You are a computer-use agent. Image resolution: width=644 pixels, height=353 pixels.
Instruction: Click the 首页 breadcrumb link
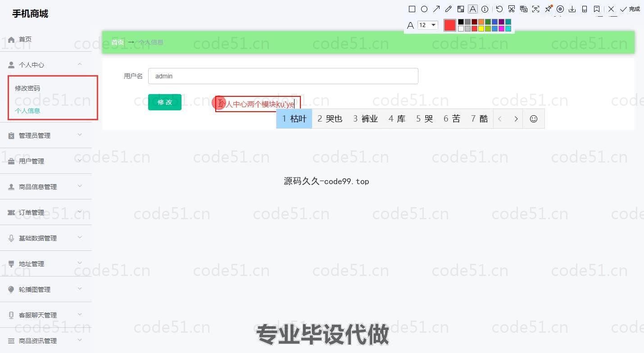tap(118, 42)
